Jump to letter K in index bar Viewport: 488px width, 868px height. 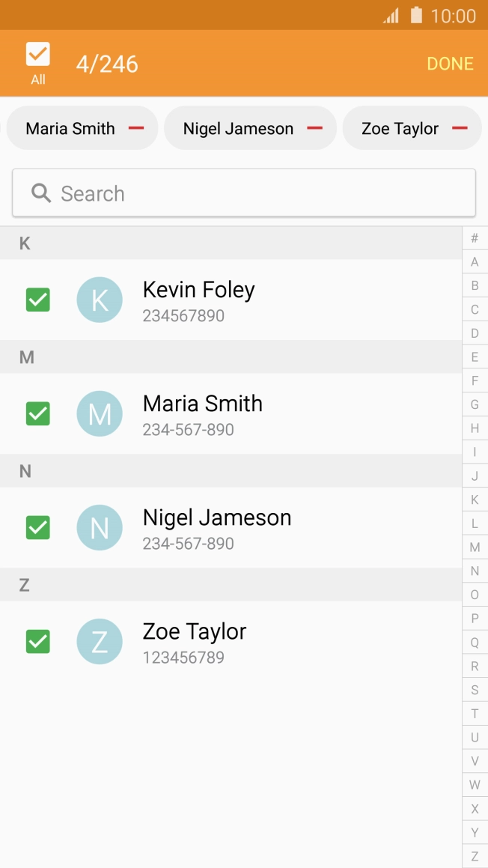coord(475,500)
